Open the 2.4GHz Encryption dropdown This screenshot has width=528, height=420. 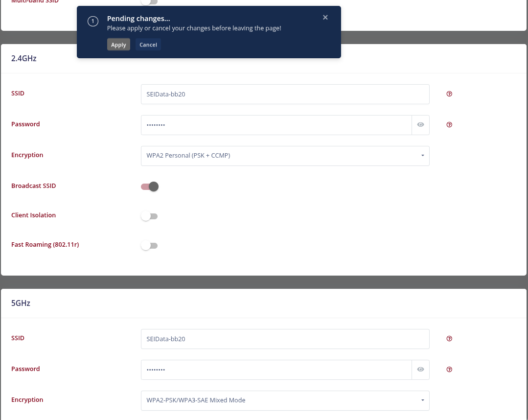click(285, 156)
